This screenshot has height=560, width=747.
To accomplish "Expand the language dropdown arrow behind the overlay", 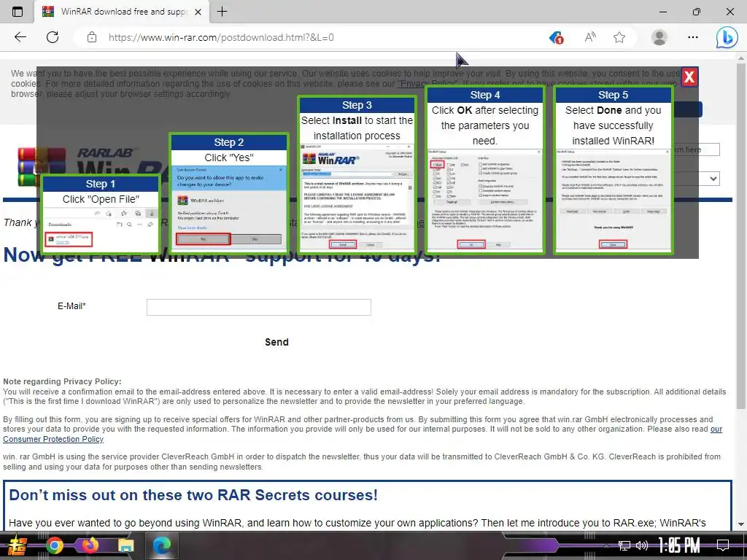I will (x=713, y=179).
